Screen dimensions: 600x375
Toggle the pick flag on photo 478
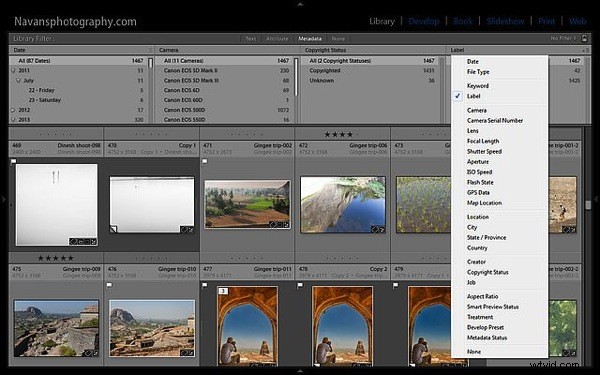coord(300,285)
